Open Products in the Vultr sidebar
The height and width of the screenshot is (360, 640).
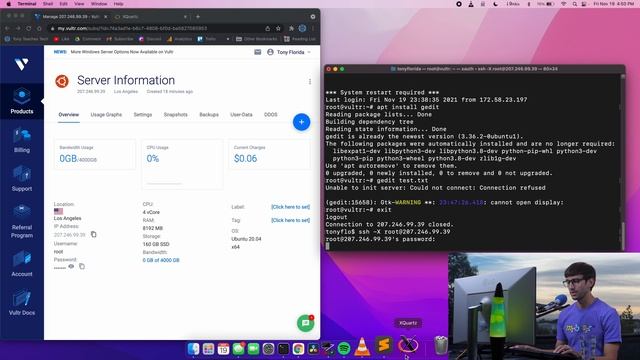(22, 101)
